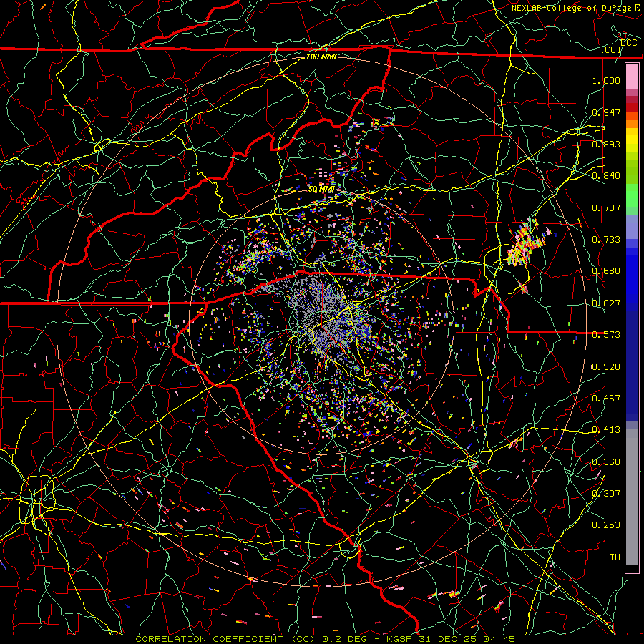Click the TH label at the scale bottom
The image size is (644, 644).
(x=615, y=557)
